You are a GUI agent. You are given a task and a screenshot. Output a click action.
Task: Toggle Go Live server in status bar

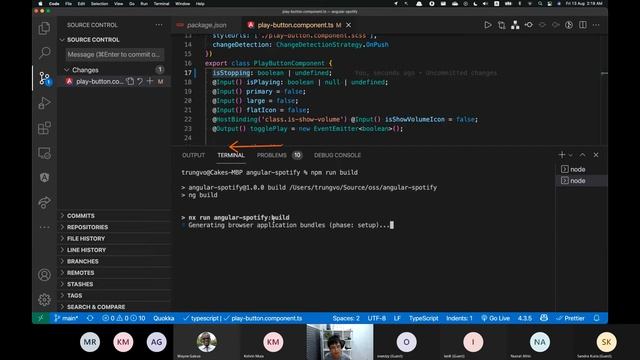click(x=495, y=318)
